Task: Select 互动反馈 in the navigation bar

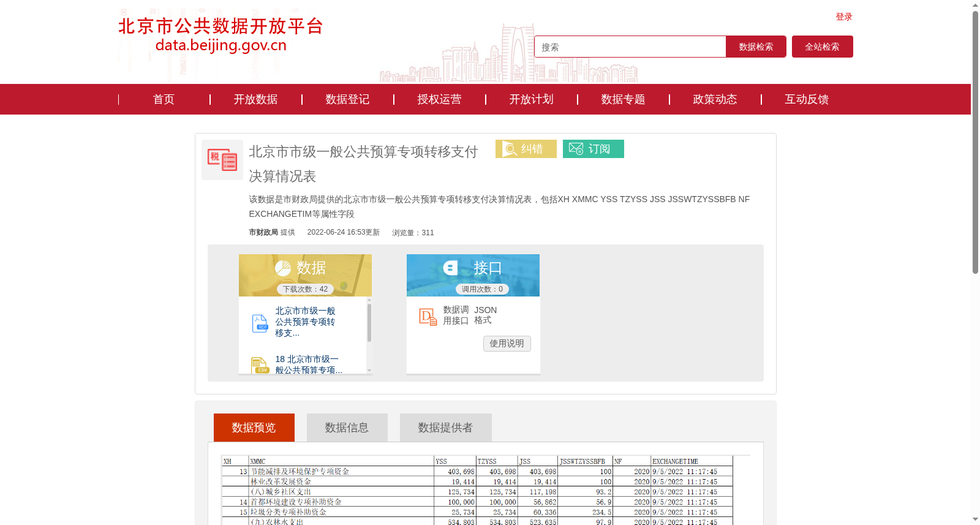Action: click(807, 99)
